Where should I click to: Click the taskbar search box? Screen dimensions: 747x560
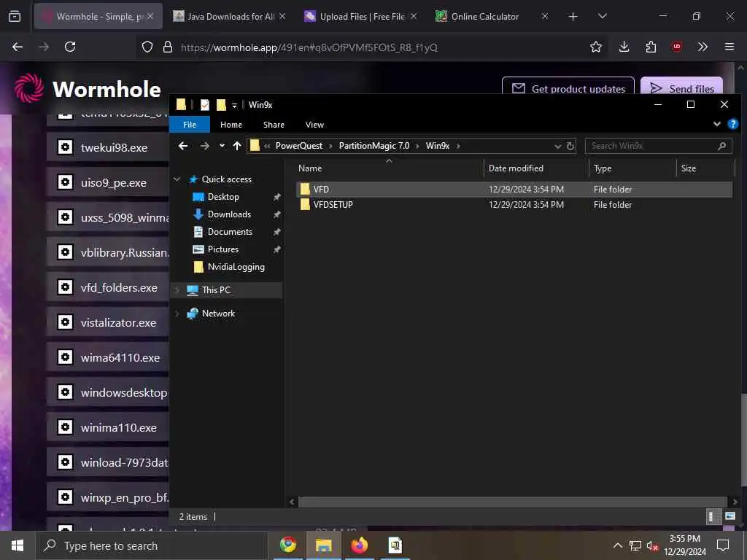152,545
